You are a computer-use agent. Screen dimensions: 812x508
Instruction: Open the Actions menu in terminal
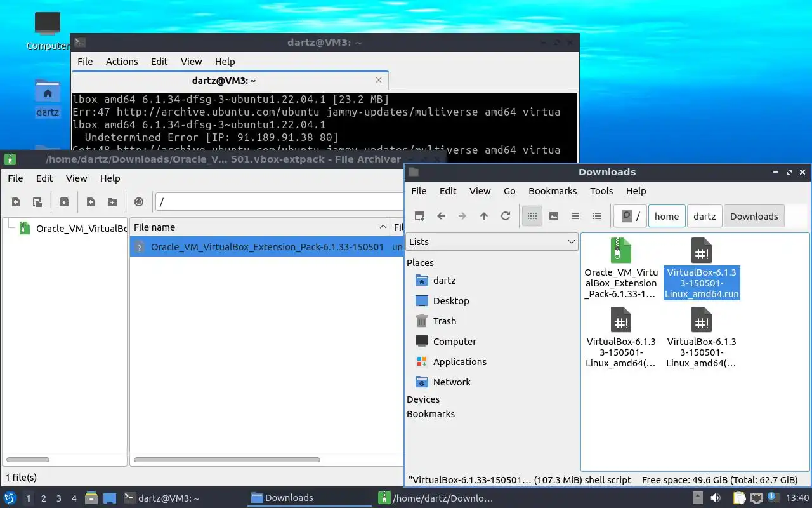click(122, 62)
